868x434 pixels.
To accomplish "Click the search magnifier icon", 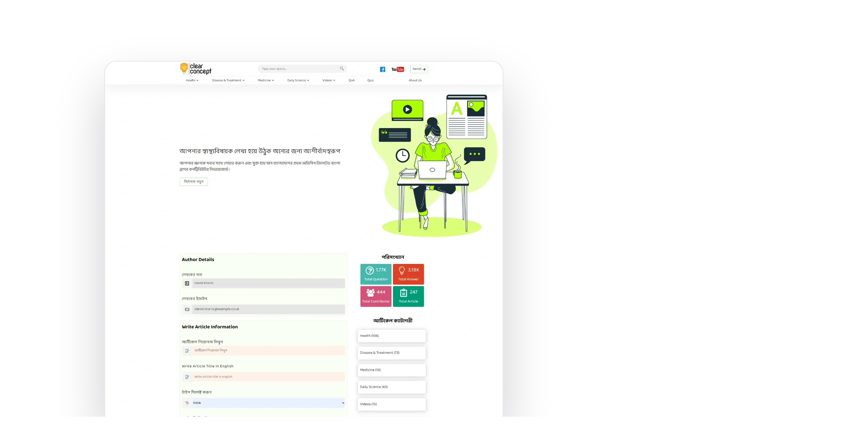I will 342,68.
